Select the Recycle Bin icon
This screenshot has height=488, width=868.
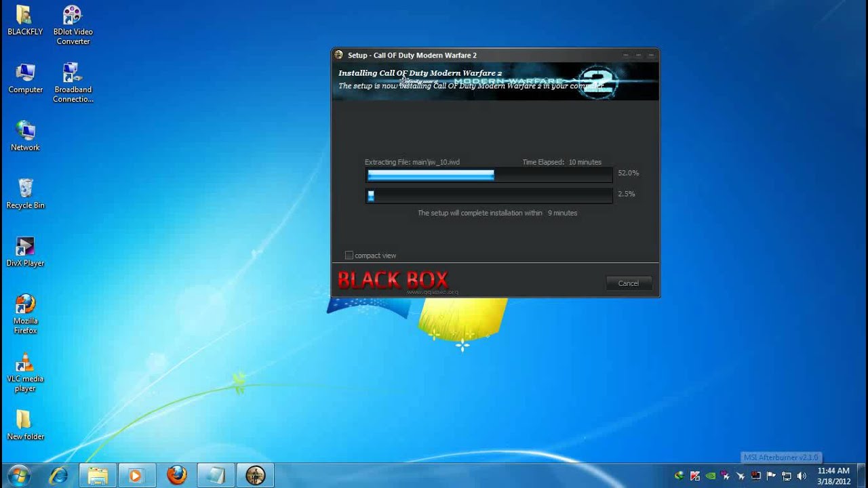[25, 194]
